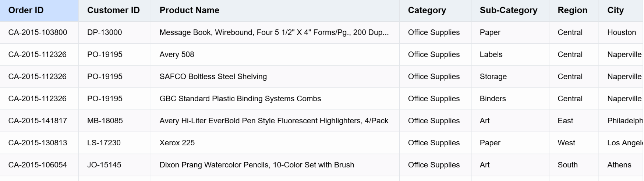The width and height of the screenshot is (644, 181).
Task: Click the Customer ID column header
Action: (113, 10)
